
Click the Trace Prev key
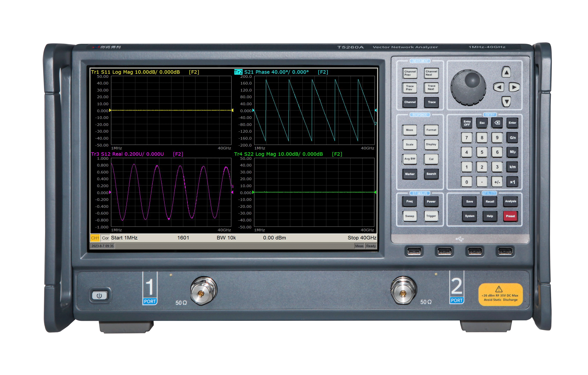click(409, 88)
